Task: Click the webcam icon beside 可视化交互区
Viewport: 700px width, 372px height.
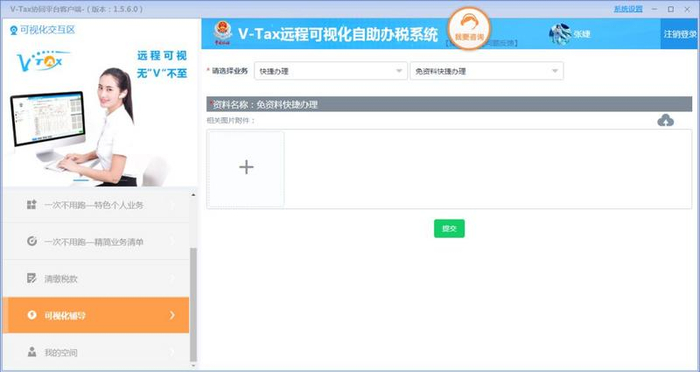Action: (14, 30)
